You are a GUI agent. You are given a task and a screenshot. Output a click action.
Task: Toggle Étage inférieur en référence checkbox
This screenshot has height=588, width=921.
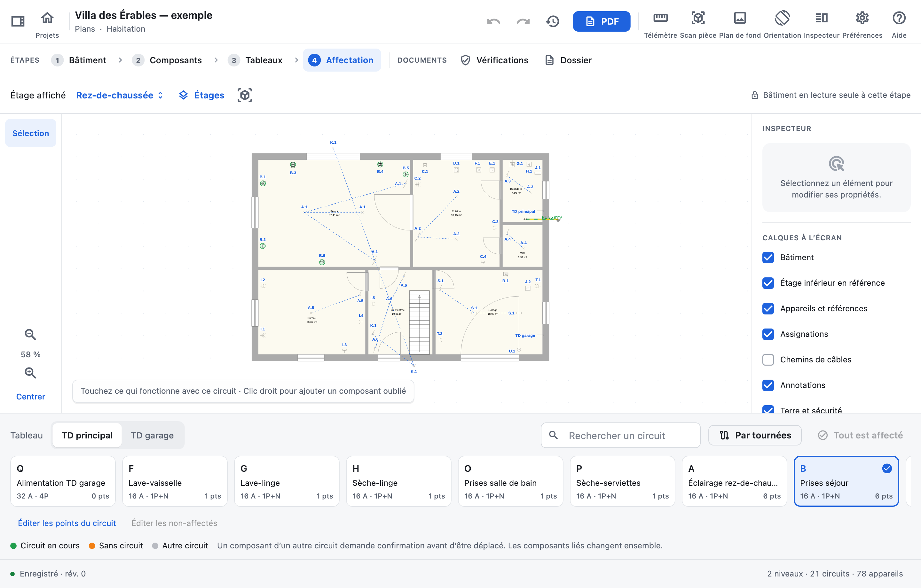[768, 283]
